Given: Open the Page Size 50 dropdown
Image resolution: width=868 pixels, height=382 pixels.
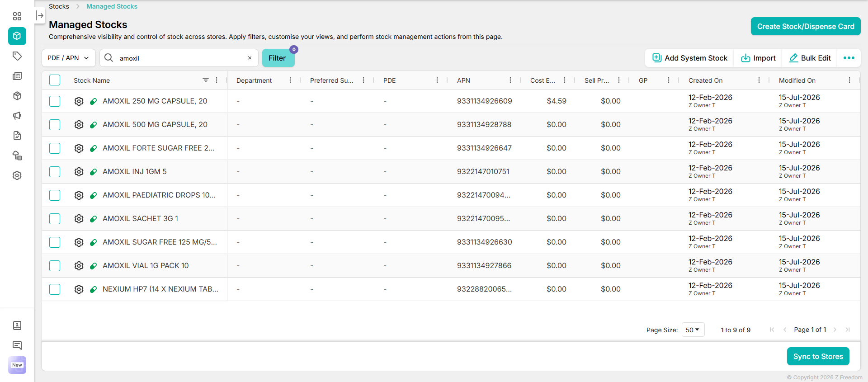Looking at the screenshot, I should tap(693, 330).
